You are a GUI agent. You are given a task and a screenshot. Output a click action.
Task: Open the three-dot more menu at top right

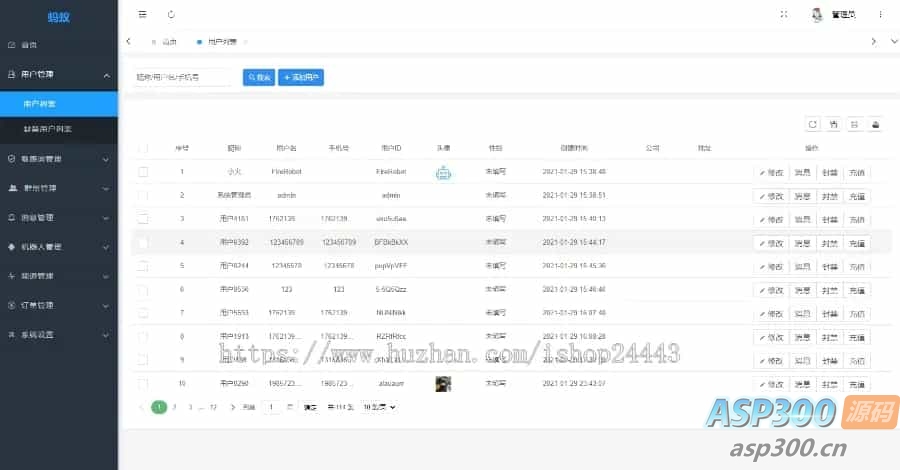[880, 15]
